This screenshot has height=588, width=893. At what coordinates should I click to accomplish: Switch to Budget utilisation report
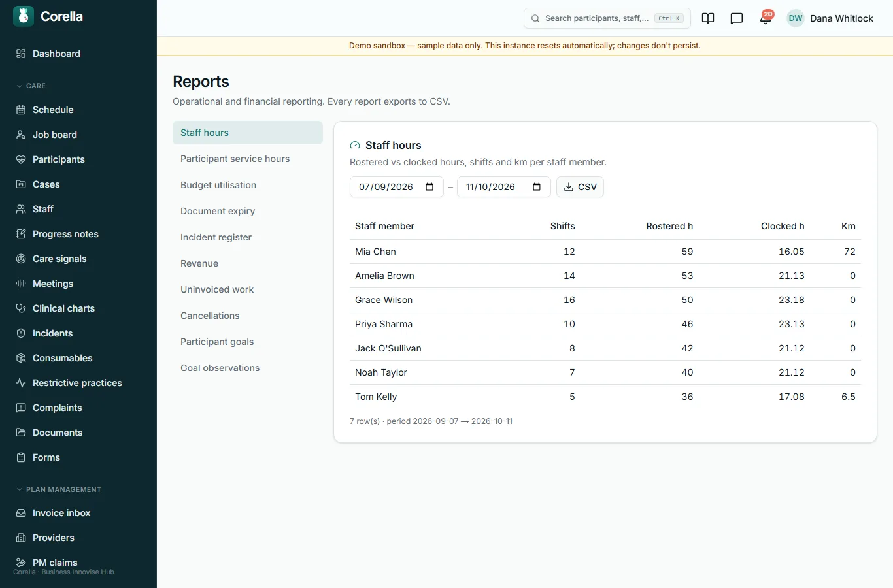click(248, 185)
